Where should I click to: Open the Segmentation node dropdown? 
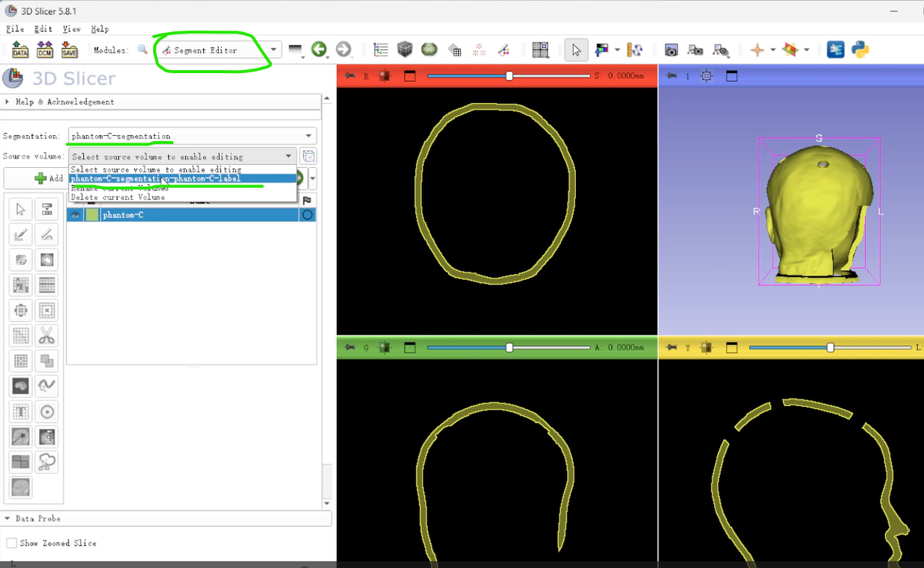click(193, 136)
